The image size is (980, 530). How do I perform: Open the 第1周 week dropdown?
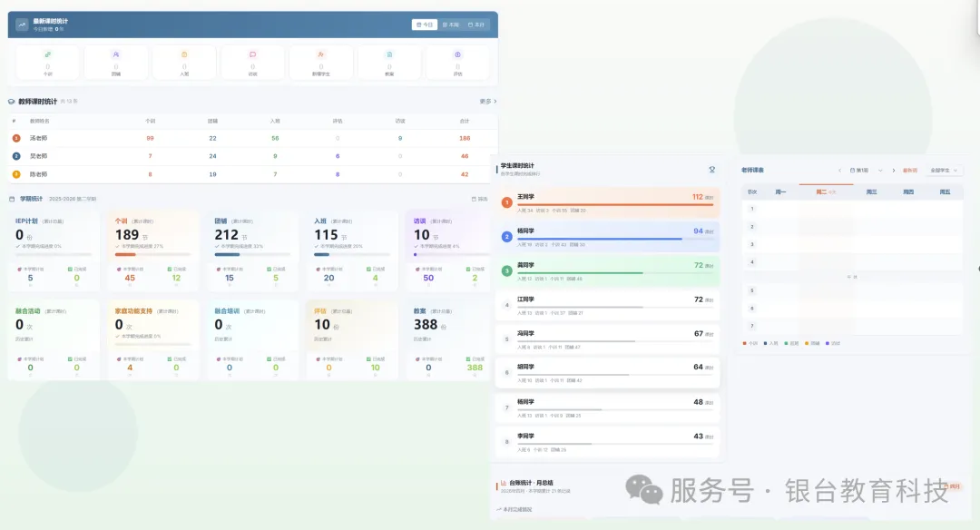point(867,170)
